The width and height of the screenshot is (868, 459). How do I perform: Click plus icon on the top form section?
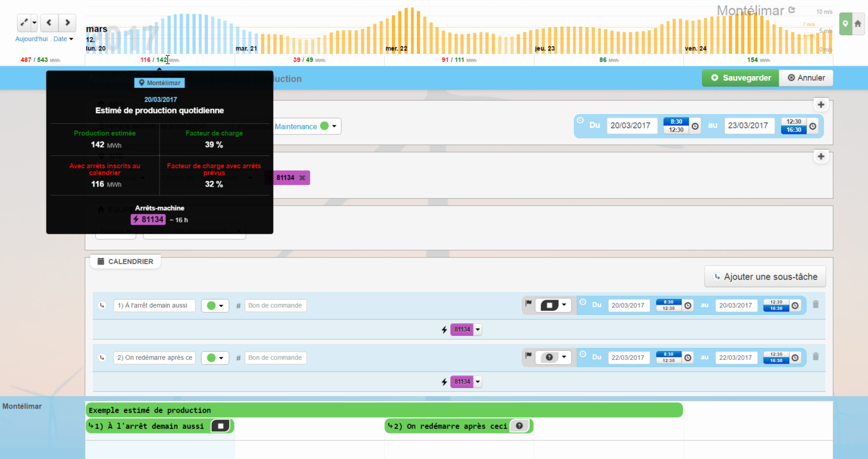pos(821,104)
